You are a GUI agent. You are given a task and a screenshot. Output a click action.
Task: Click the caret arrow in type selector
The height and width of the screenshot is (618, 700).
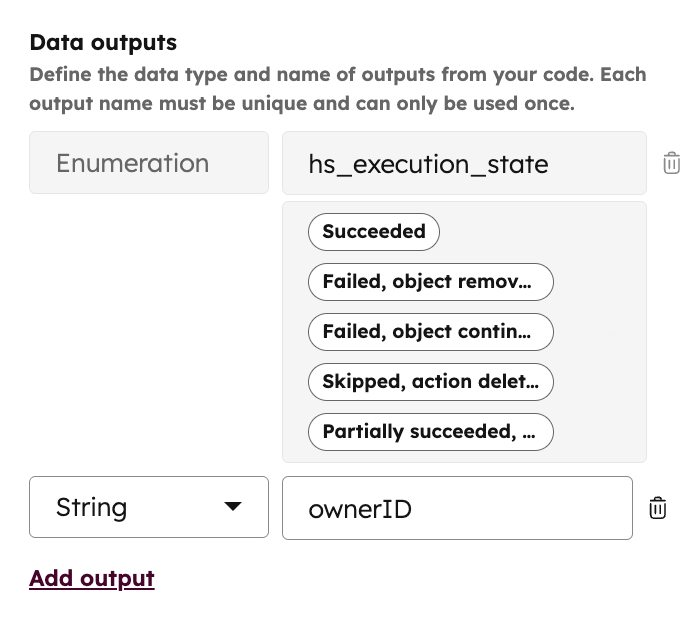(x=233, y=507)
